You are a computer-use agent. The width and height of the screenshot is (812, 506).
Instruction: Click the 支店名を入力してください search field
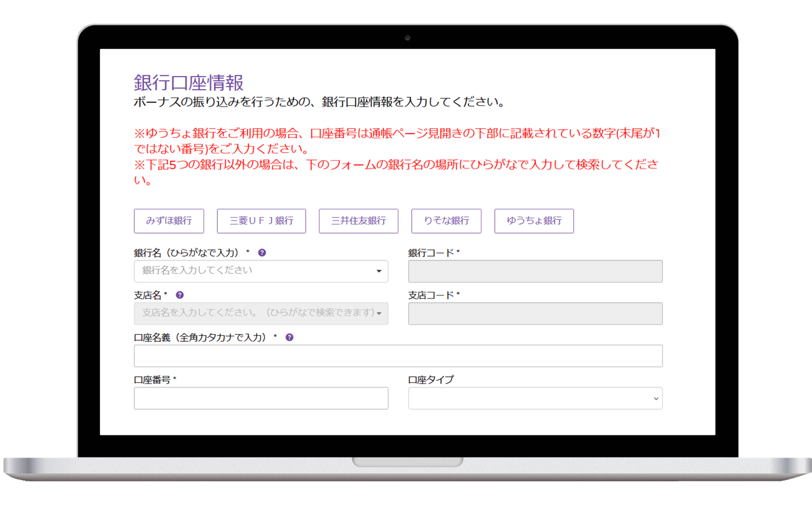(x=252, y=313)
